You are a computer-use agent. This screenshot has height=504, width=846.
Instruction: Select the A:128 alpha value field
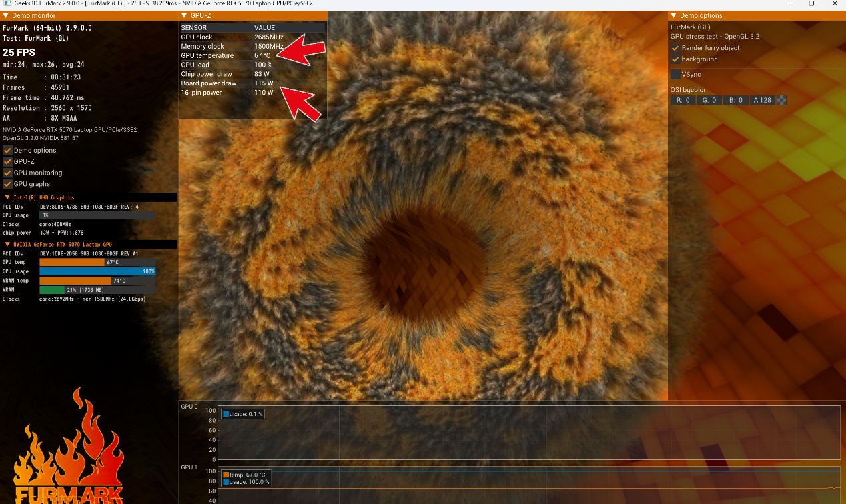pos(762,100)
